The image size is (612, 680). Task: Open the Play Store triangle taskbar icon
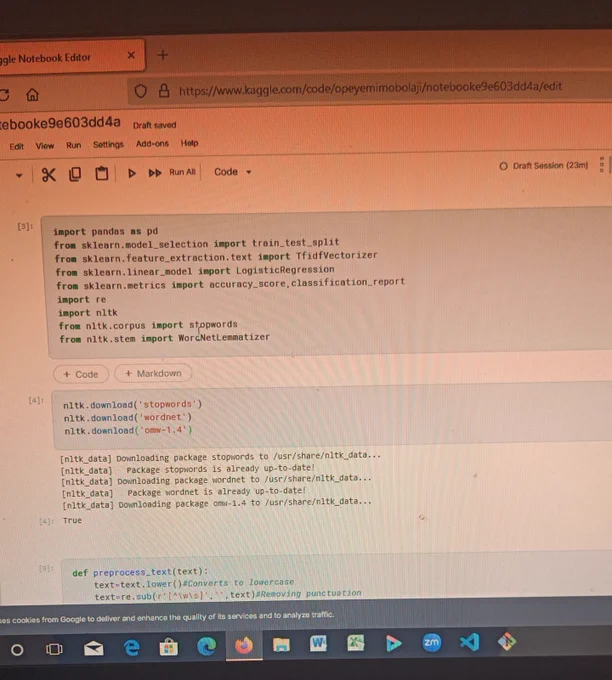pyautogui.click(x=393, y=643)
